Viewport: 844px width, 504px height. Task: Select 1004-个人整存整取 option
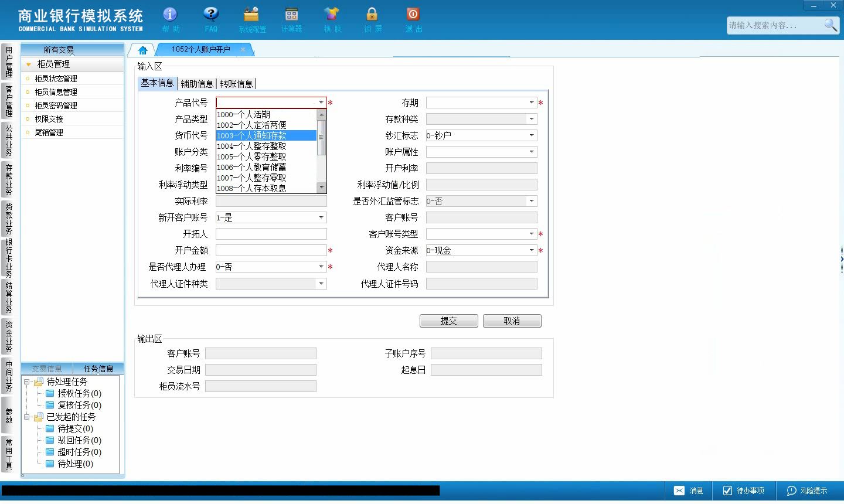tap(266, 146)
